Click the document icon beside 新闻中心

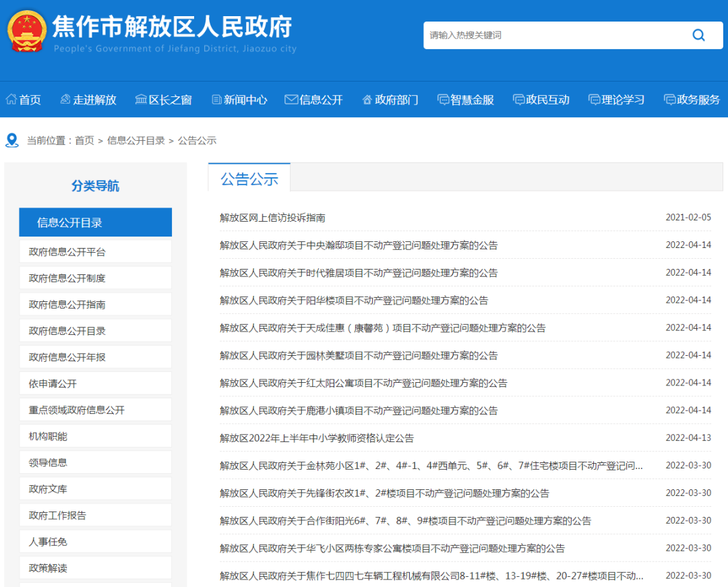216,100
